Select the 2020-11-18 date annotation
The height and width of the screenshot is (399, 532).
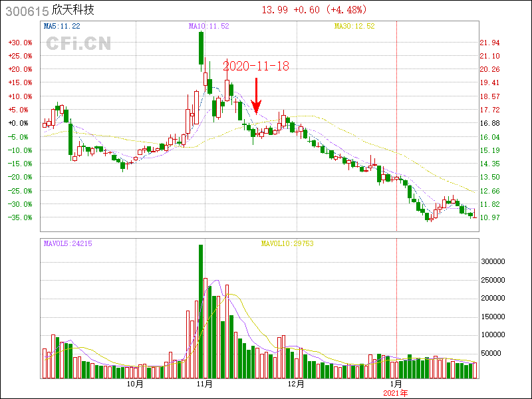[x=255, y=66]
